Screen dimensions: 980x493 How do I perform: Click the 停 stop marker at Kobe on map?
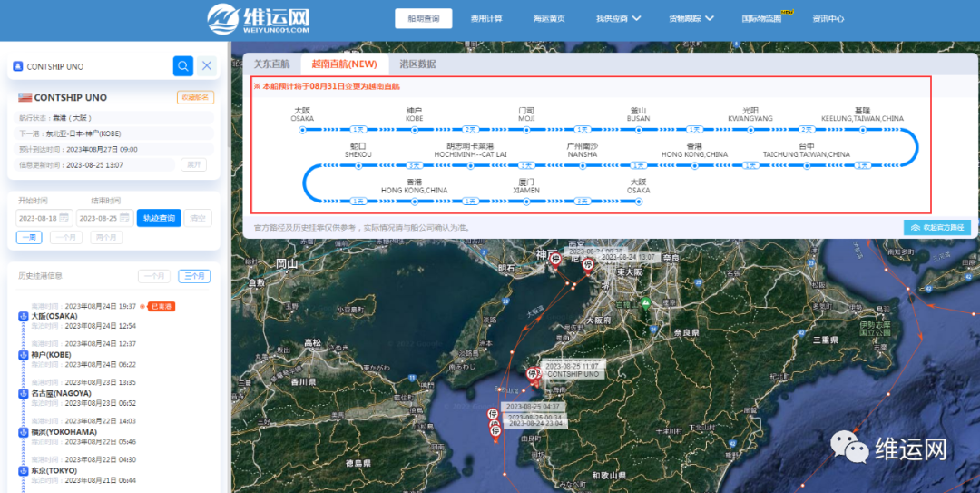[554, 261]
